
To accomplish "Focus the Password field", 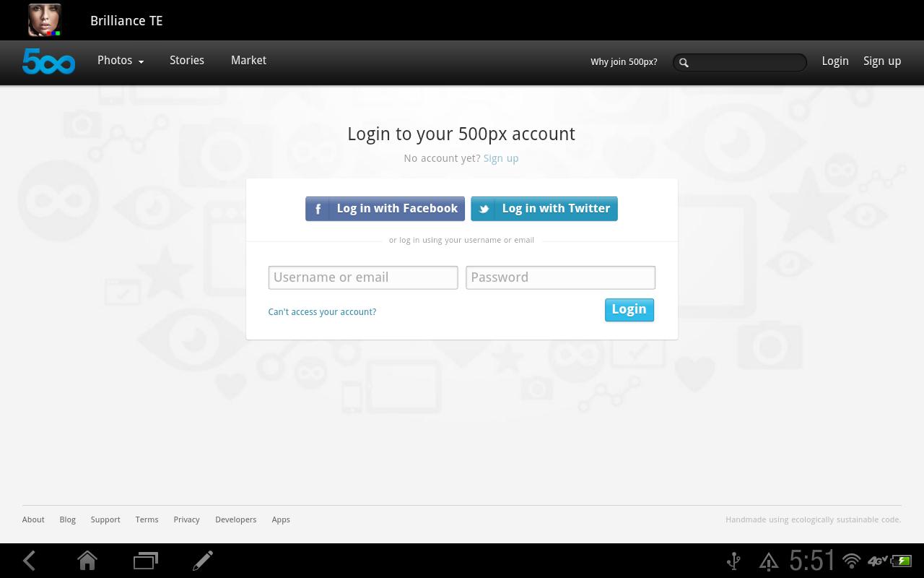I will pos(560,277).
